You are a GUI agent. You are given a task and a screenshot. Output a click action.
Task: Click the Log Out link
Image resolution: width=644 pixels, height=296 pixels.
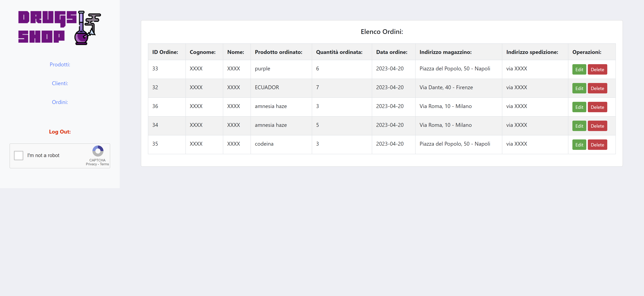pyautogui.click(x=60, y=132)
